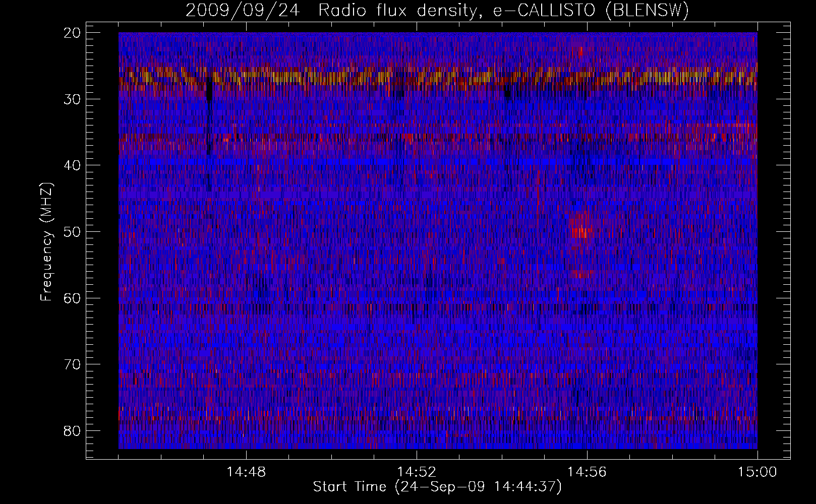816x504 pixels.
Task: Click the 14:52 time tick label
Action: [417, 472]
